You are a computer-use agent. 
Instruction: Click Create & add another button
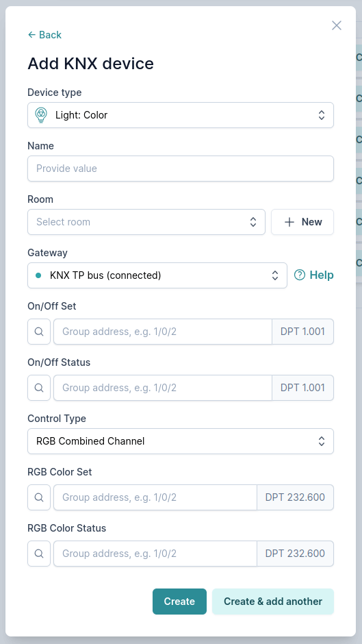[x=273, y=602]
